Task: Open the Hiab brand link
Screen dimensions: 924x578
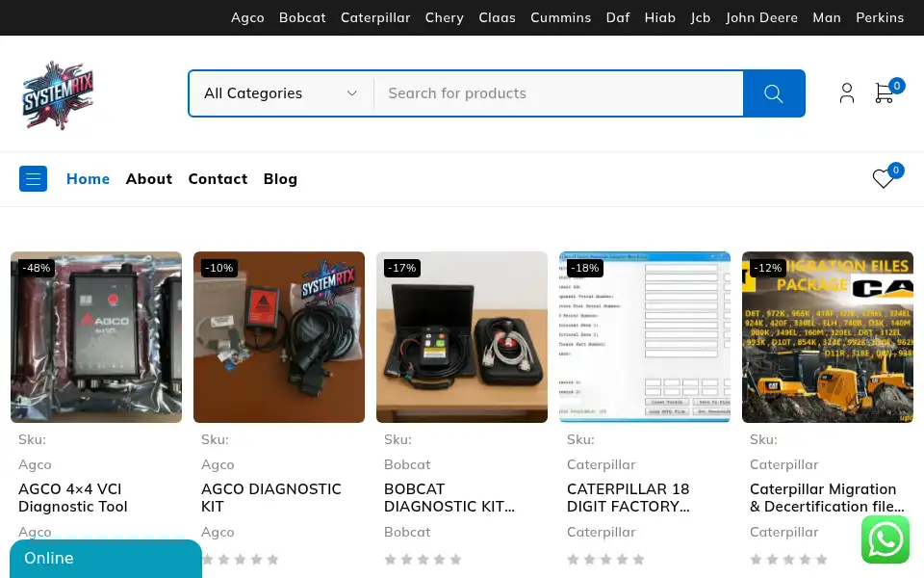Action: [659, 17]
